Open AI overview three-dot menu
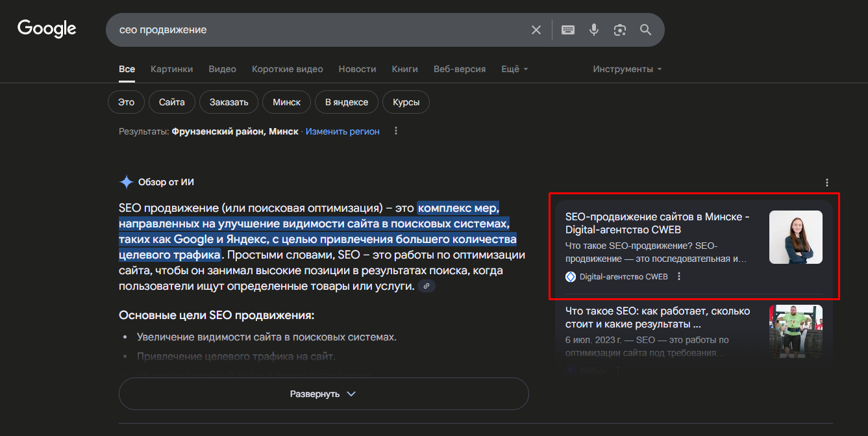Screen dimensions: 868x436 [x=826, y=183]
